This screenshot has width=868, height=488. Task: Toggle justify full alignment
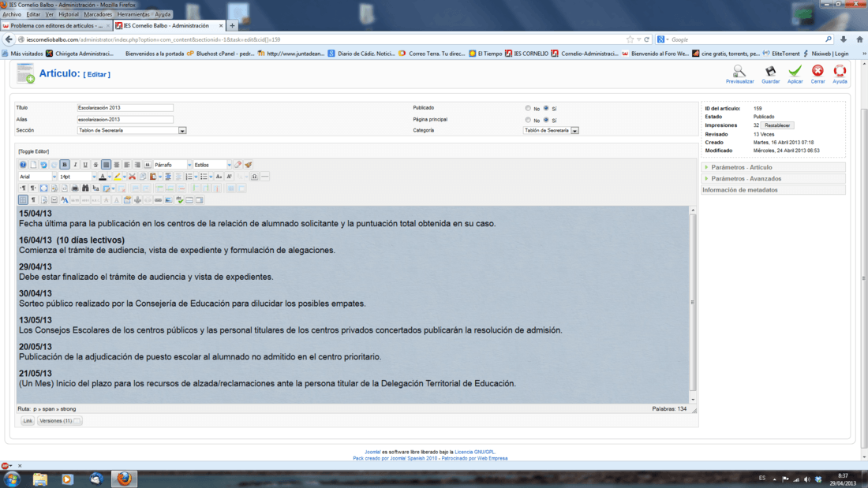point(107,165)
